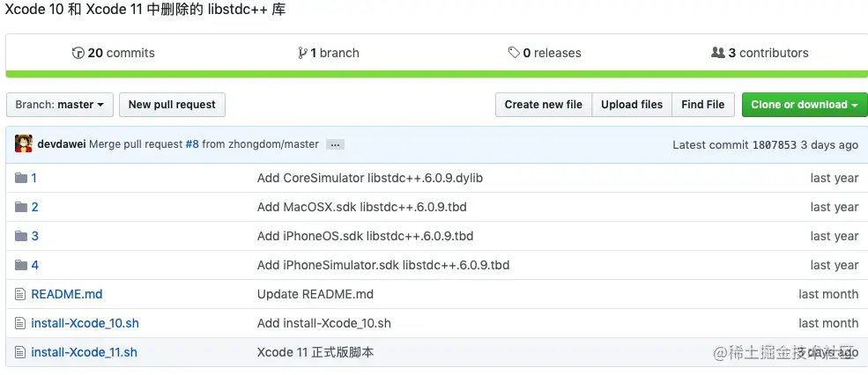Click the Upload files button
Image resolution: width=868 pixels, height=375 pixels.
pyautogui.click(x=632, y=105)
